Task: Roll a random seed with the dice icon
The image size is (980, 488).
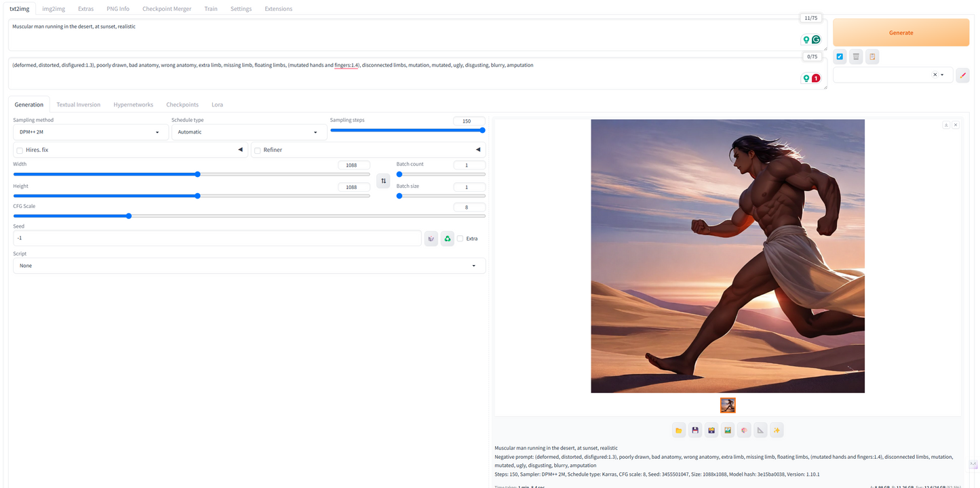Action: [431, 238]
